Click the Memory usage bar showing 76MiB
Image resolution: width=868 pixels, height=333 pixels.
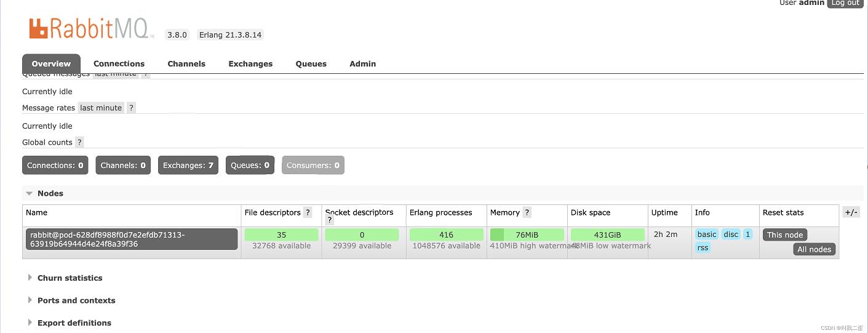527,235
